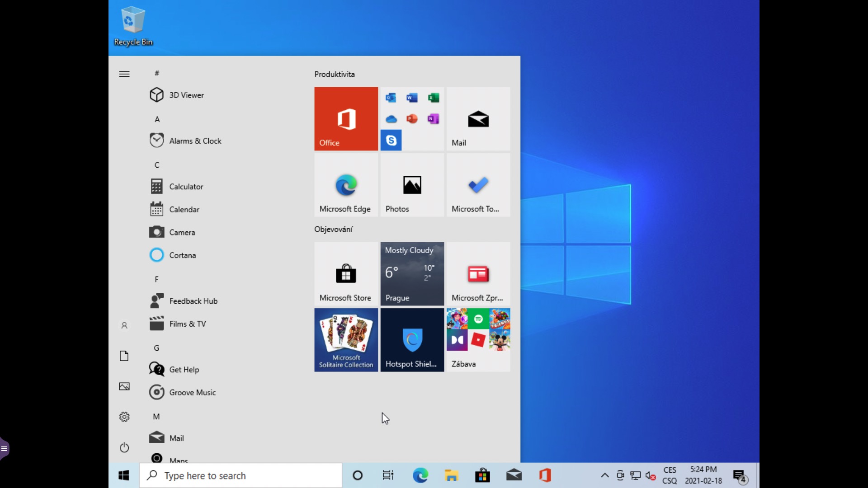Open Groove Music app
This screenshot has height=488, width=868.
[192, 393]
